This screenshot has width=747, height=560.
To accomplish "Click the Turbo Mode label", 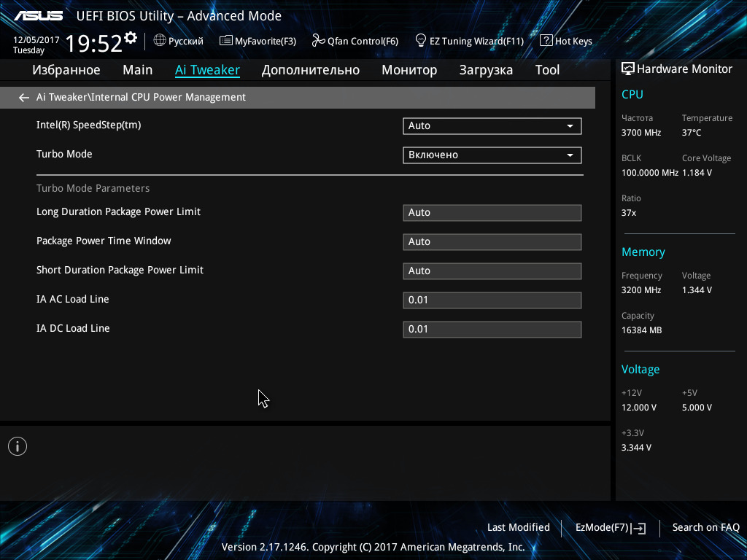I will 64,155.
